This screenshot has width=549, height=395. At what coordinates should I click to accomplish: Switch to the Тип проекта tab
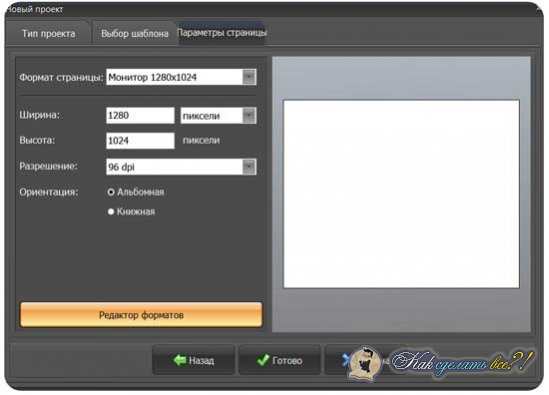click(x=48, y=34)
